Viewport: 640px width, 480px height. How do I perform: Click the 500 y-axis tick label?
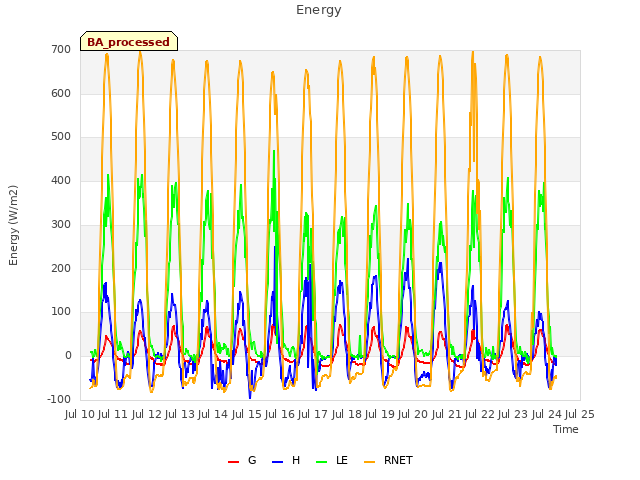point(61,137)
